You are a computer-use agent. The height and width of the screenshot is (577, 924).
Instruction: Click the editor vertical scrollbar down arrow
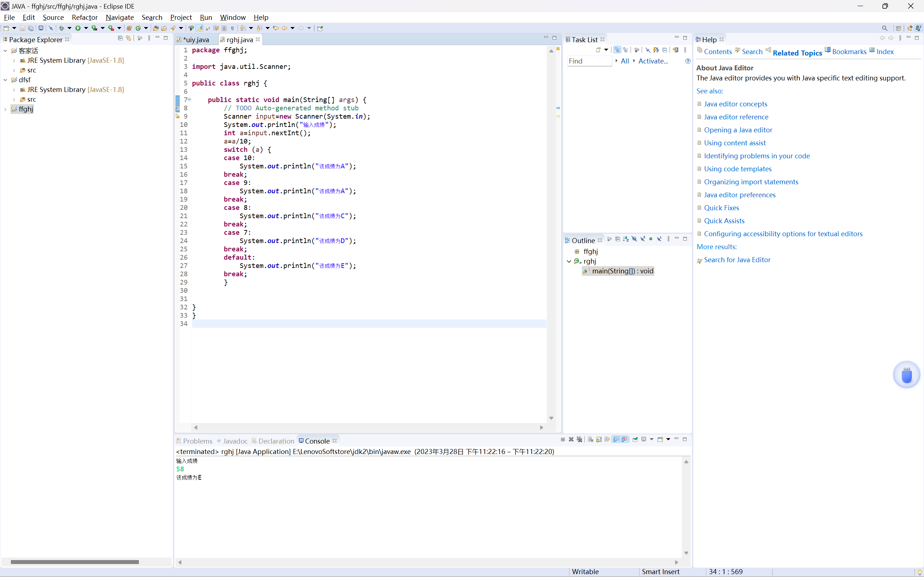551,418
